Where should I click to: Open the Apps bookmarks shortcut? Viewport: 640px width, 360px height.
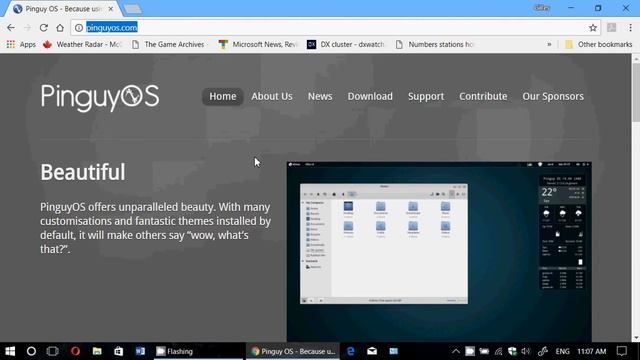tap(21, 44)
